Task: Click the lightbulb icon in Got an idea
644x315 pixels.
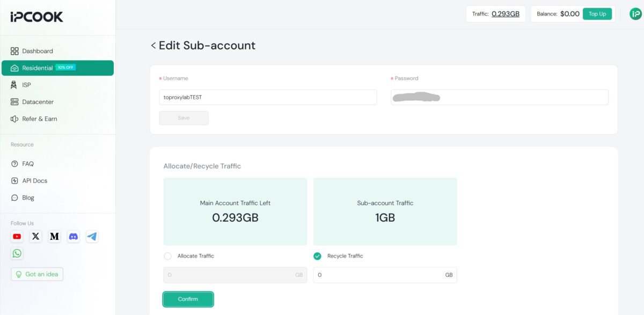Action: (19, 274)
